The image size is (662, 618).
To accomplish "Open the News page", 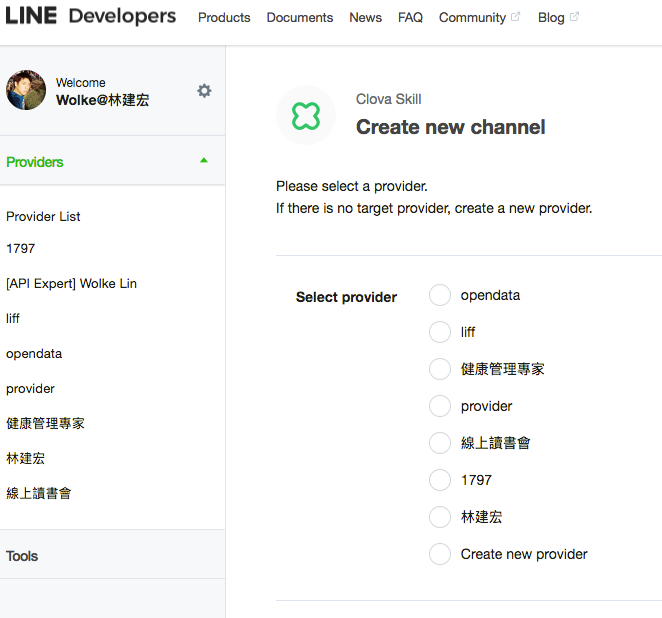I will [366, 17].
